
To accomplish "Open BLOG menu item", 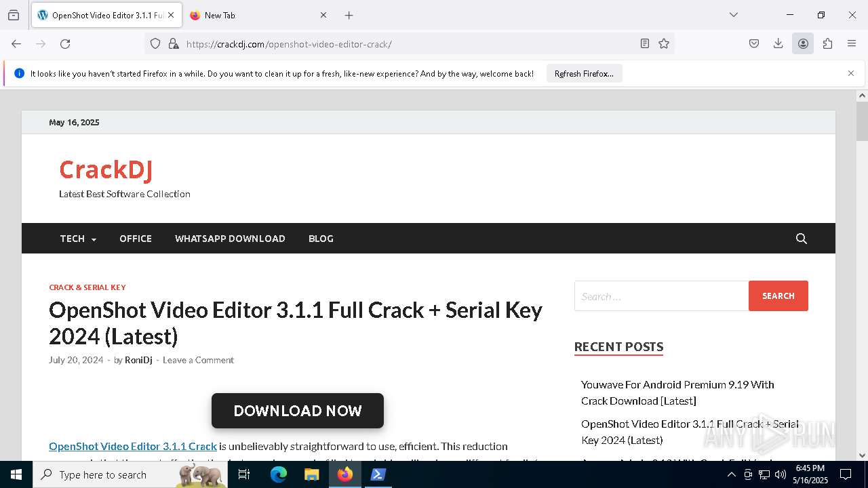I will click(x=321, y=239).
